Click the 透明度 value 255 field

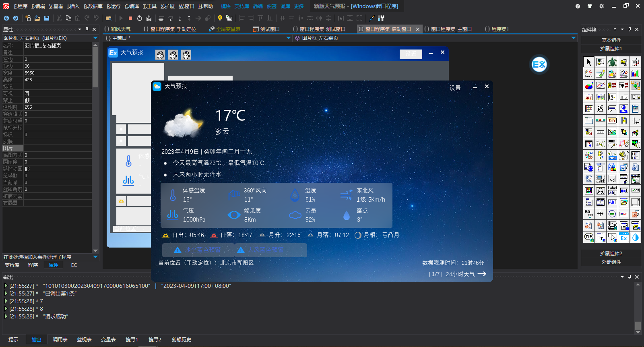pyautogui.click(x=58, y=107)
